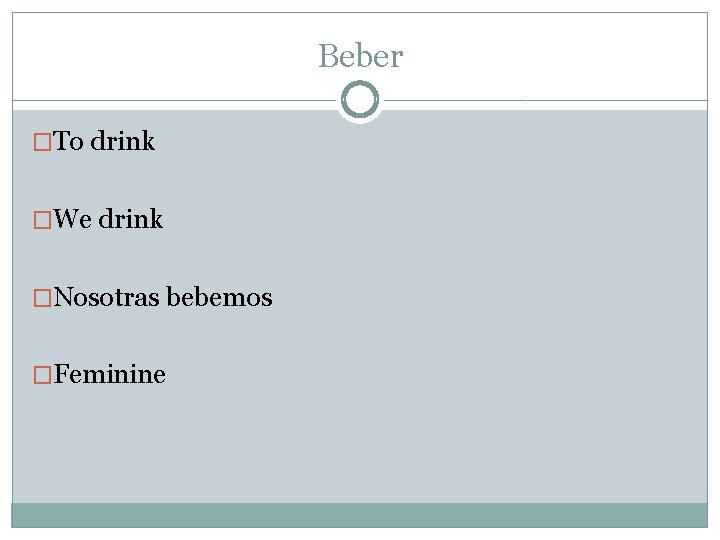Click the divider line right of circle

546,100
